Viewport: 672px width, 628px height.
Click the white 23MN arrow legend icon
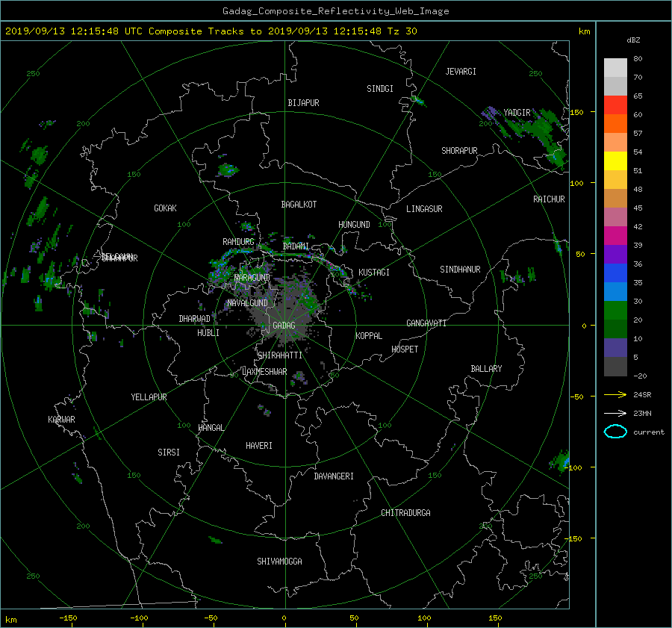(x=615, y=413)
